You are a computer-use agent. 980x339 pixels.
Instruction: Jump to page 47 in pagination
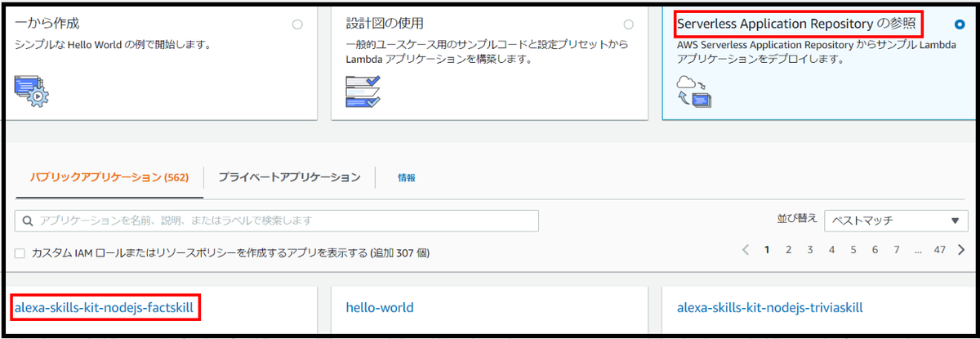pos(939,250)
